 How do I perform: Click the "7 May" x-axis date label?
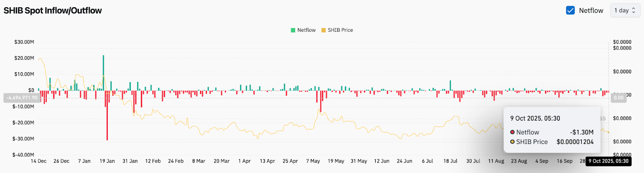[x=313, y=161]
